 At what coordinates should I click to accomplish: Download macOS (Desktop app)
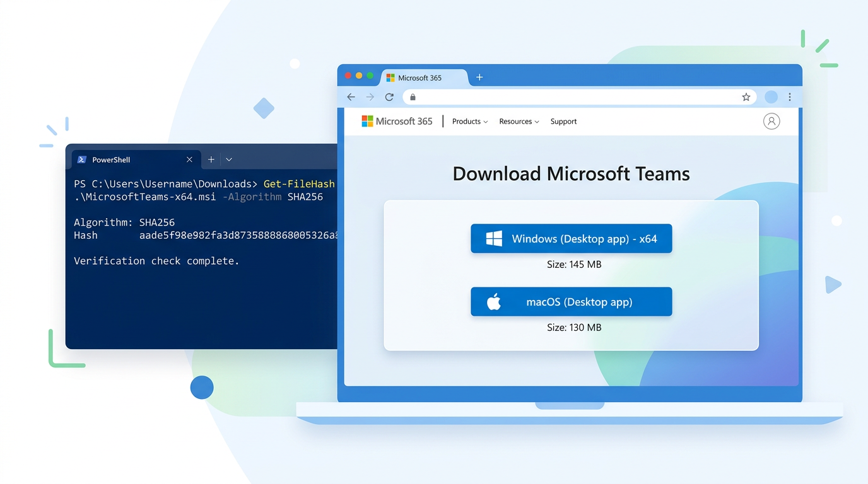(572, 302)
